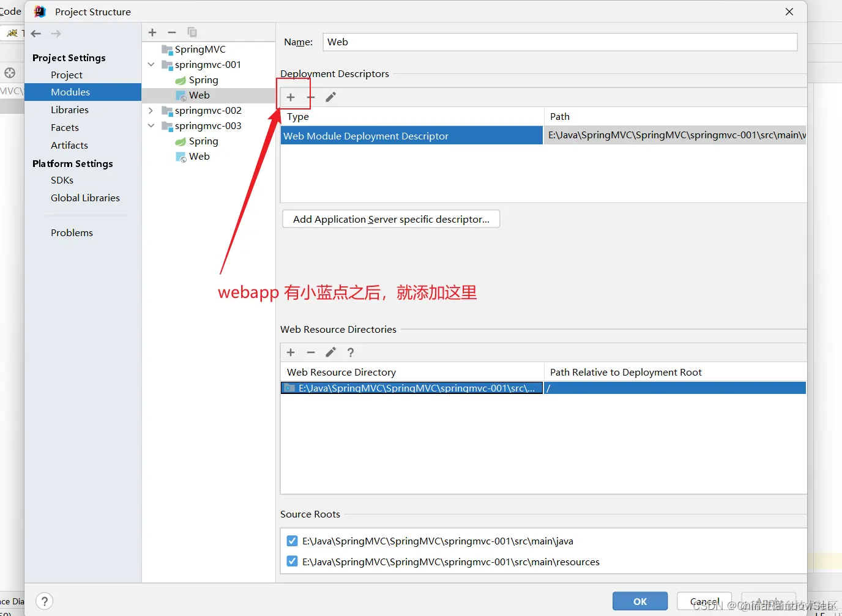Remove selected module with minus icon

(172, 32)
